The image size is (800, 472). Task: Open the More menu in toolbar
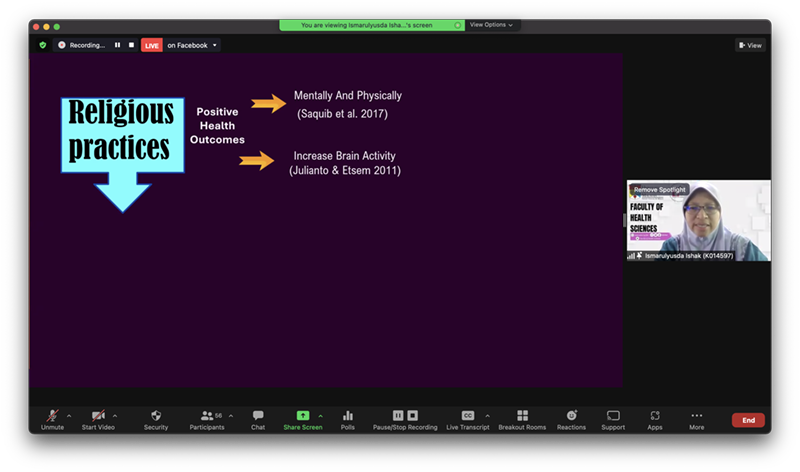(696, 416)
